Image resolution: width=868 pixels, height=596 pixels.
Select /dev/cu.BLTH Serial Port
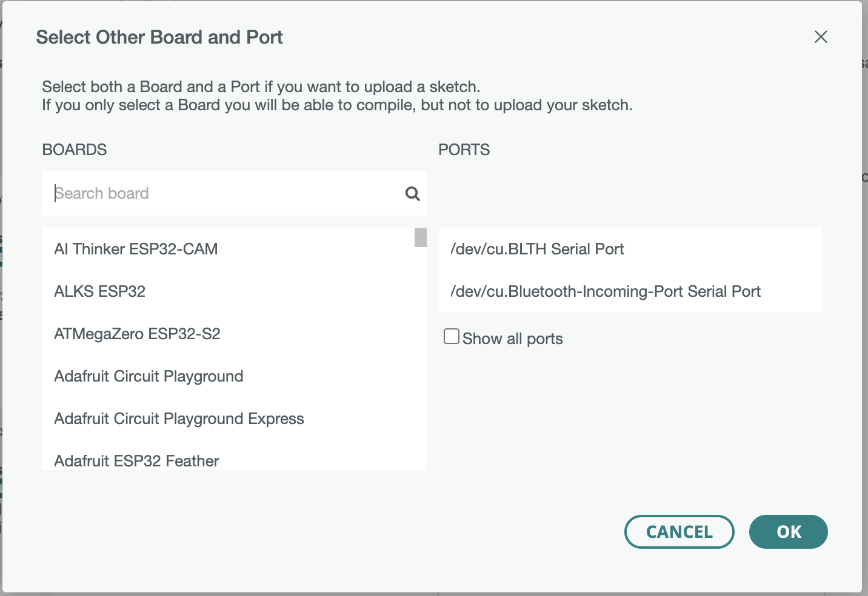(x=630, y=249)
